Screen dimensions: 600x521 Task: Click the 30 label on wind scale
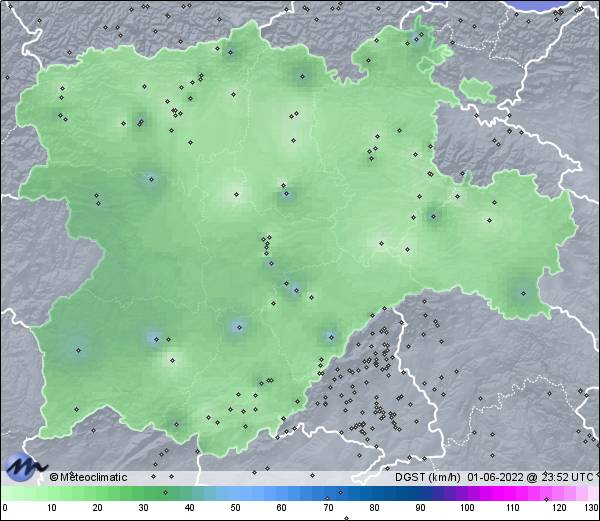click(143, 508)
